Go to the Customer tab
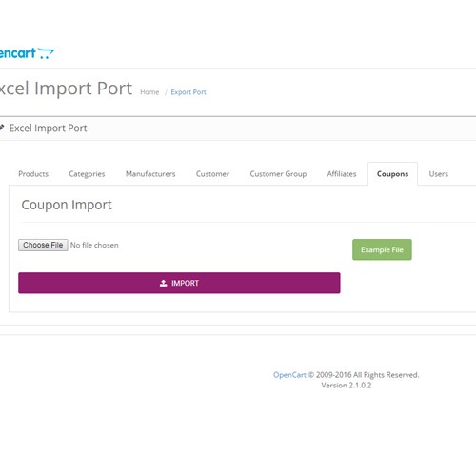This screenshot has width=476, height=476. point(212,174)
